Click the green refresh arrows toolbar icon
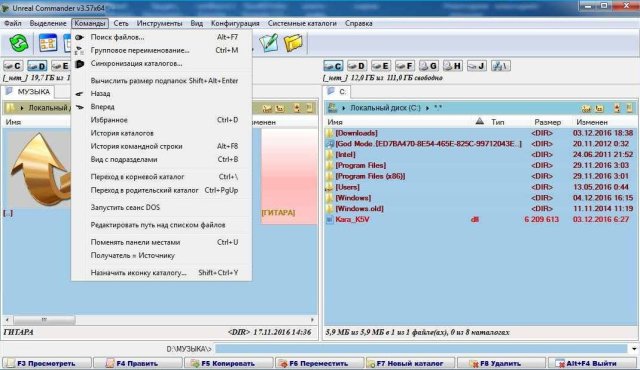 (x=19, y=43)
